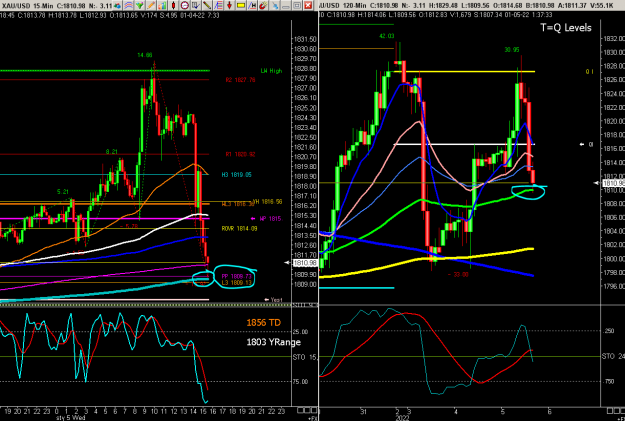
Task: Toggle the red magnet snap icon
Action: point(263,5)
